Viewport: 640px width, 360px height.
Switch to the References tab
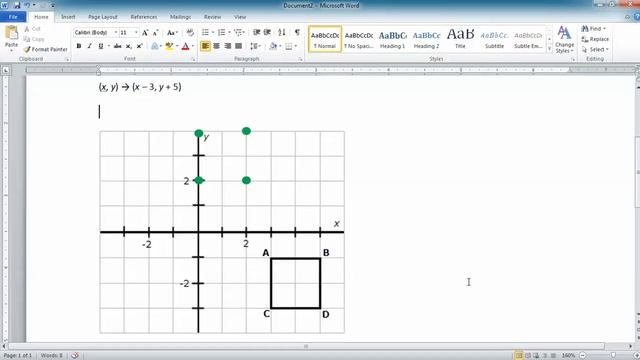click(144, 17)
